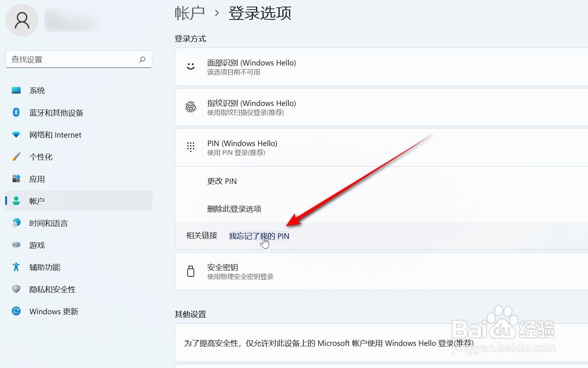Click the user profile avatar icon
The height and width of the screenshot is (368, 588).
pyautogui.click(x=22, y=20)
